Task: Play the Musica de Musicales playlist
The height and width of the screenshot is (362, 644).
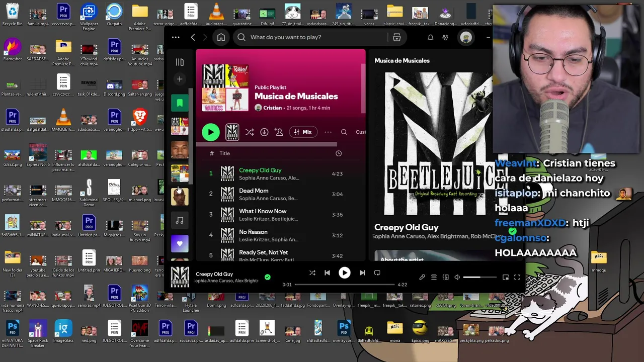Action: click(x=210, y=132)
